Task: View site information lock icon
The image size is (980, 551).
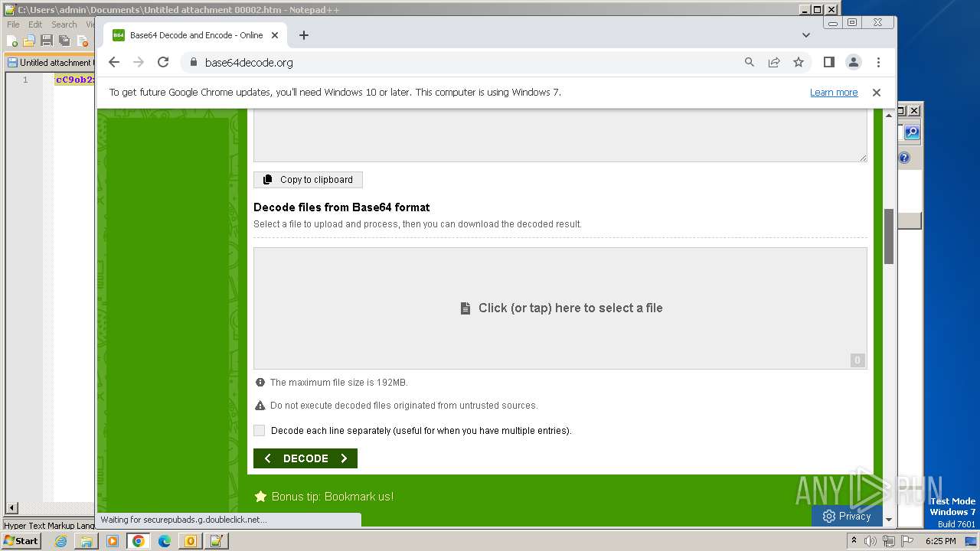Action: point(193,63)
